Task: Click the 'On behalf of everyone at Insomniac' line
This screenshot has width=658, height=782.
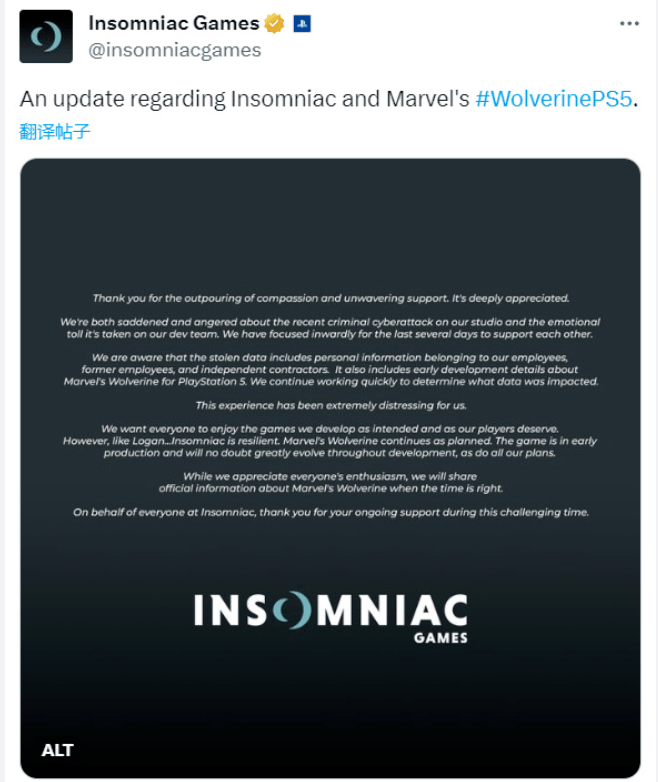Action: (330, 512)
